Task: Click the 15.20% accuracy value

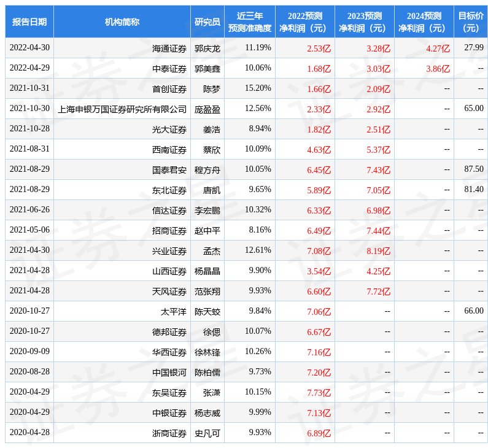Action: 257,88
